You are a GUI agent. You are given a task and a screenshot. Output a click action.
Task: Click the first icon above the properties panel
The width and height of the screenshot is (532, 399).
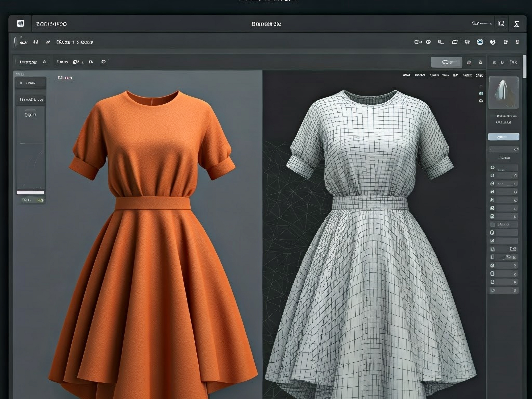[494, 62]
